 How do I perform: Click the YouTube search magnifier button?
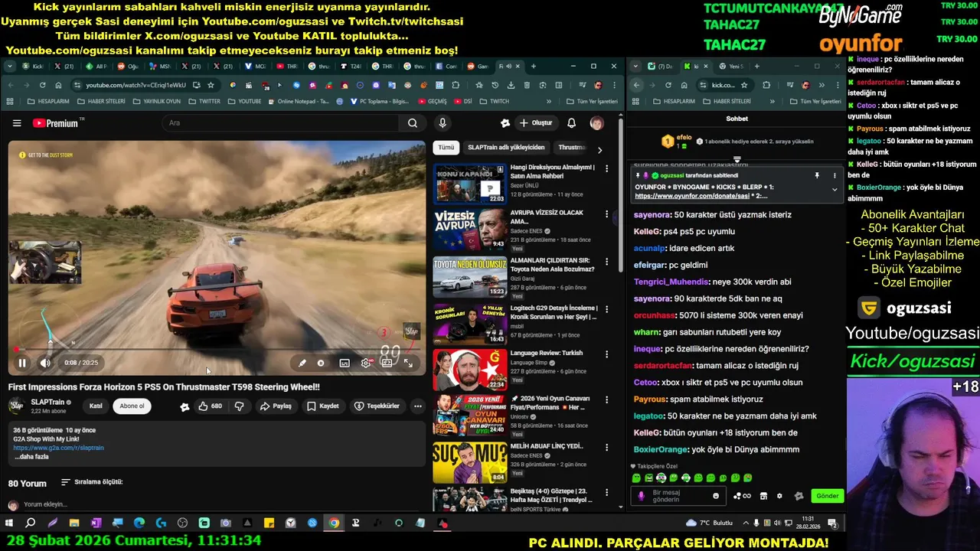413,123
